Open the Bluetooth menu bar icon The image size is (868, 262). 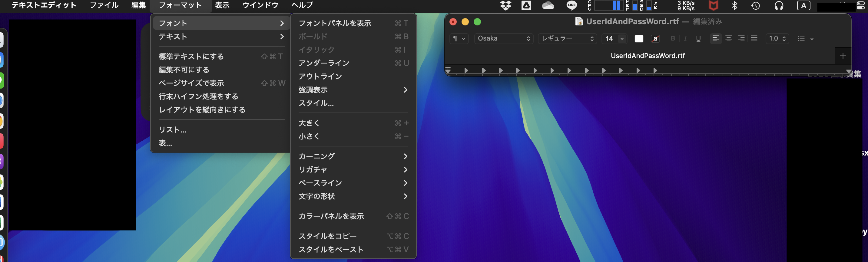pyautogui.click(x=734, y=5)
